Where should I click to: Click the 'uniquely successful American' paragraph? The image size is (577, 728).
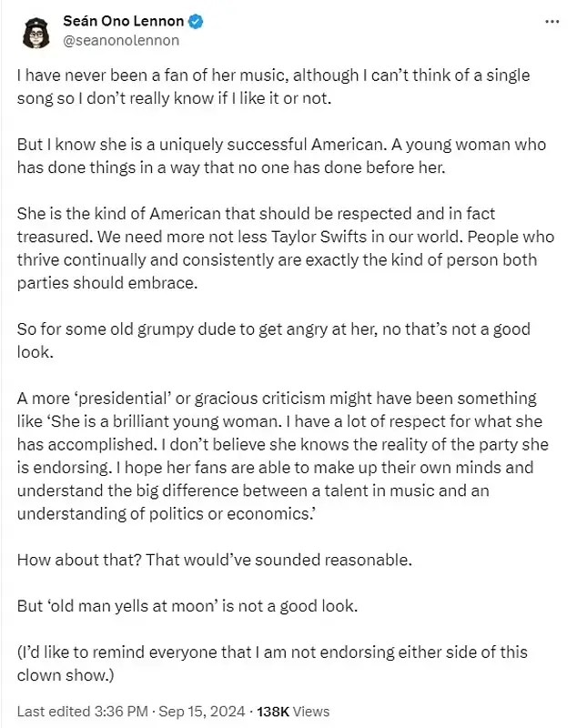pyautogui.click(x=281, y=156)
